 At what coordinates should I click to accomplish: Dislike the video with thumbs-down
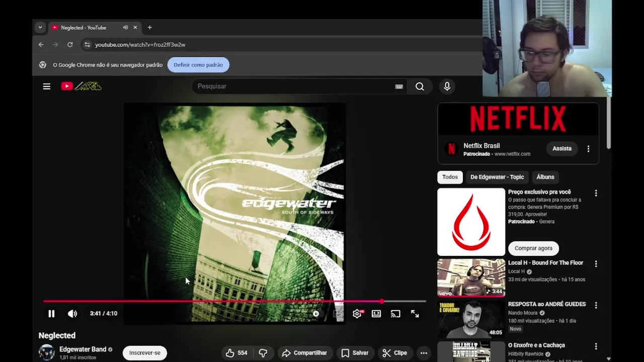263,353
